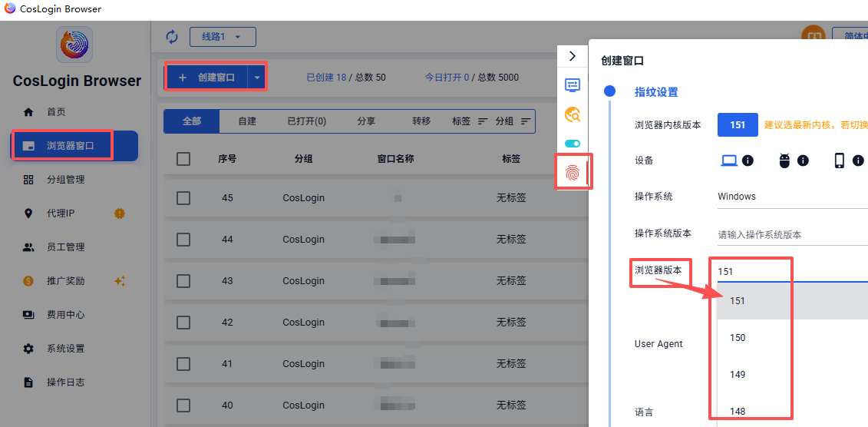Tick the checkbox for row 45

pos(183,197)
